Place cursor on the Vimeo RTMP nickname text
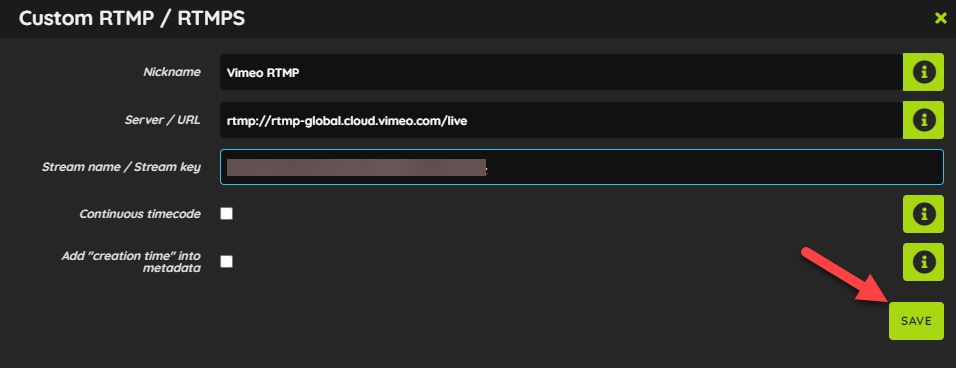The width and height of the screenshot is (956, 368). [263, 73]
